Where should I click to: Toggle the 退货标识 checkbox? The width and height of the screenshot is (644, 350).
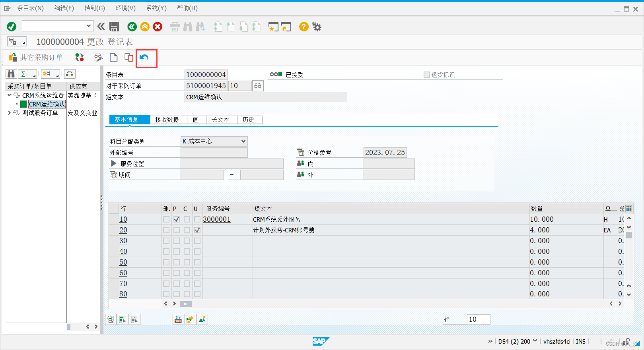(x=427, y=75)
